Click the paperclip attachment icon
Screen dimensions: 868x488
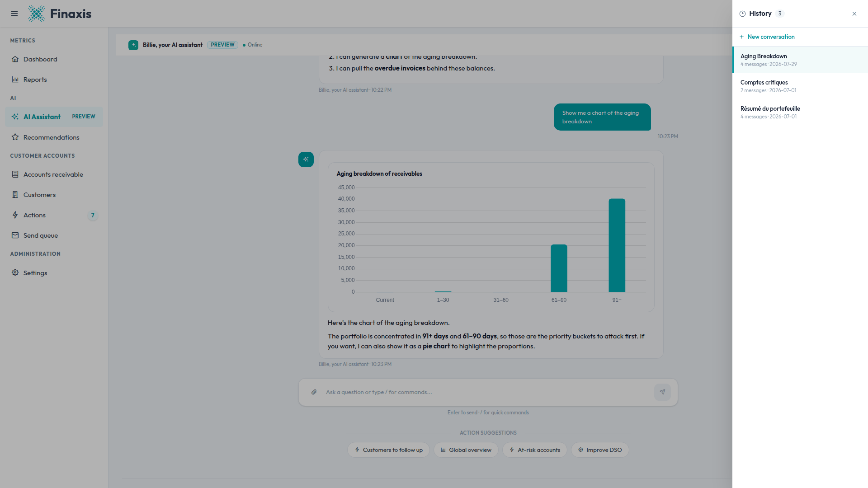314,392
